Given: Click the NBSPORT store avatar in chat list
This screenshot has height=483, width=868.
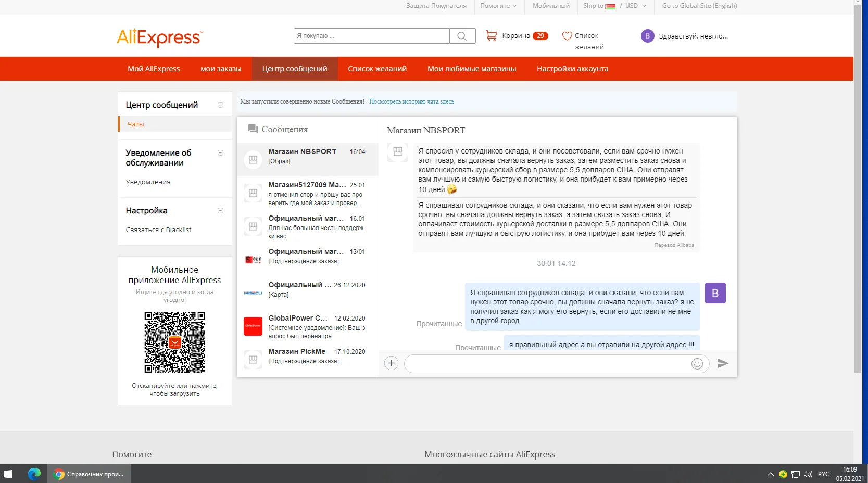Looking at the screenshot, I should click(253, 160).
